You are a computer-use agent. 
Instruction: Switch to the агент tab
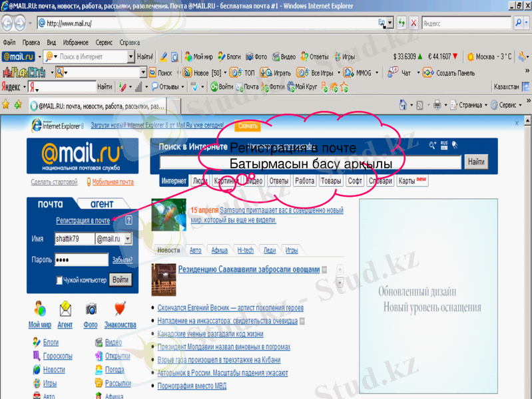click(x=102, y=204)
